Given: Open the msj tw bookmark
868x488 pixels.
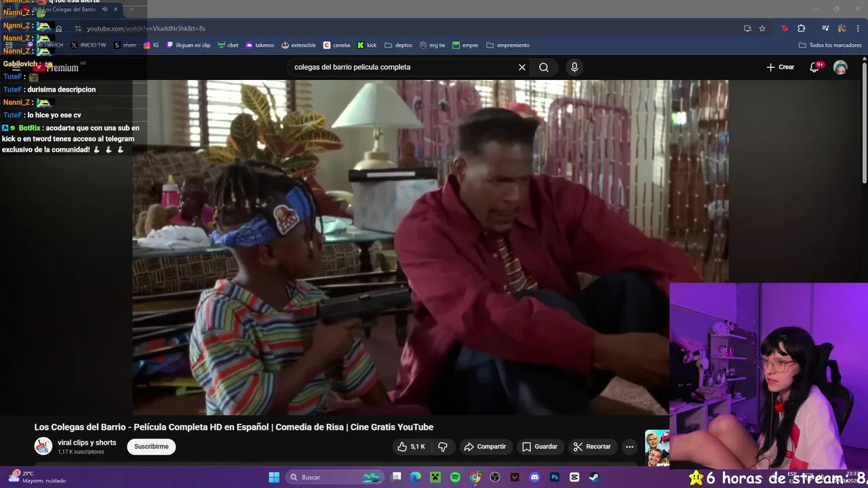Looking at the screenshot, I should pyautogui.click(x=433, y=45).
